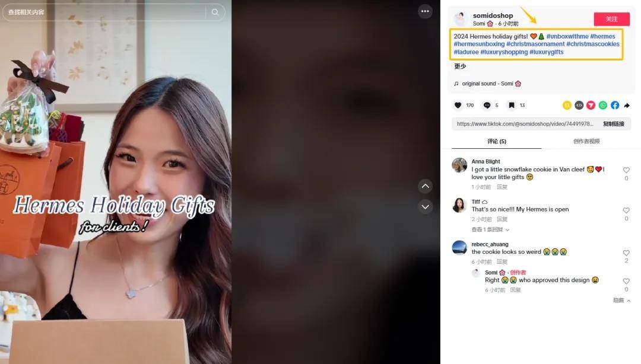Click comment text 'the cookie looks so weird'
Image resolution: width=641 pixels, height=364 pixels.
(506, 252)
